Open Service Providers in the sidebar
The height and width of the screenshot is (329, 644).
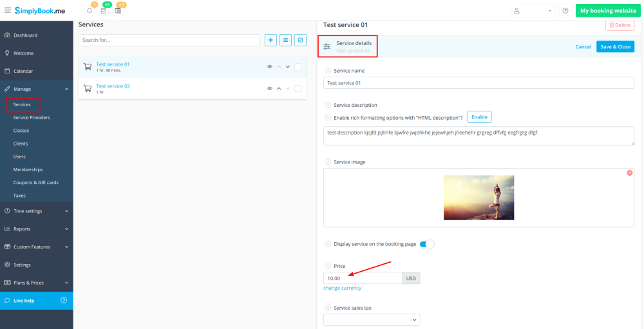[x=32, y=117]
